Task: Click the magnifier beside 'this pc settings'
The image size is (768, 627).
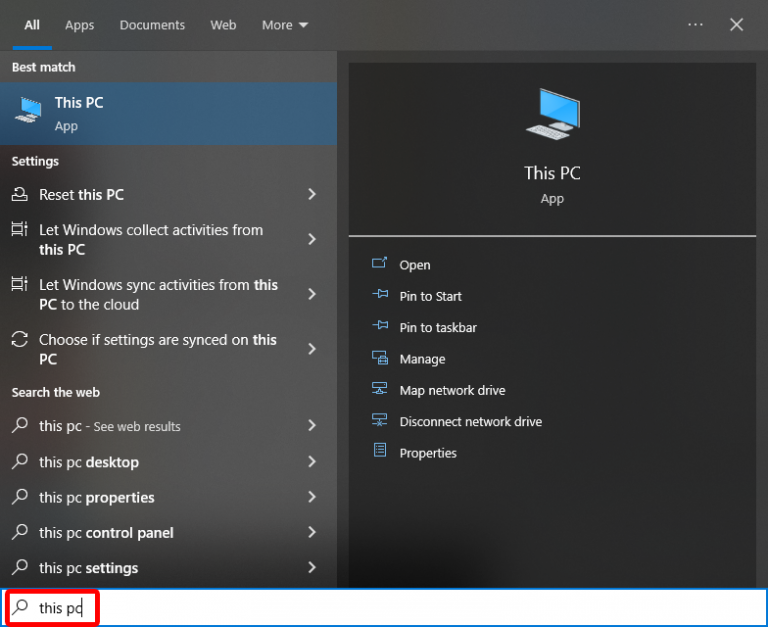Action: [x=20, y=566]
